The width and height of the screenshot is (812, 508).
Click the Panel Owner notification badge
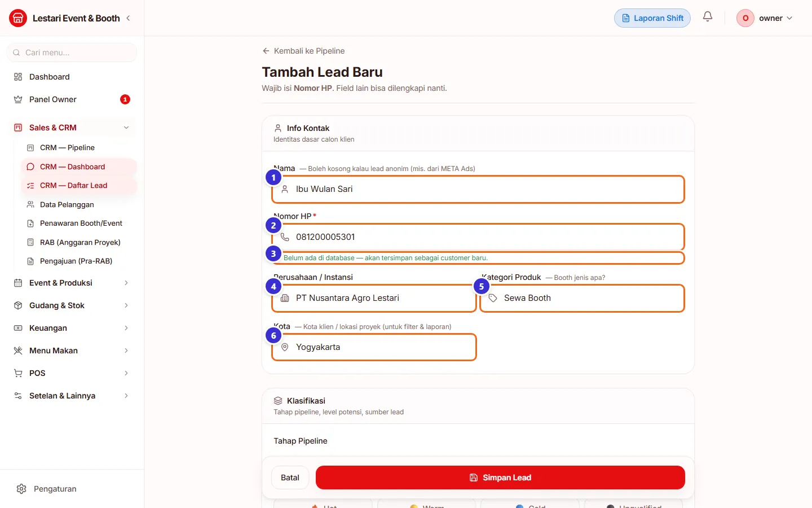125,99
